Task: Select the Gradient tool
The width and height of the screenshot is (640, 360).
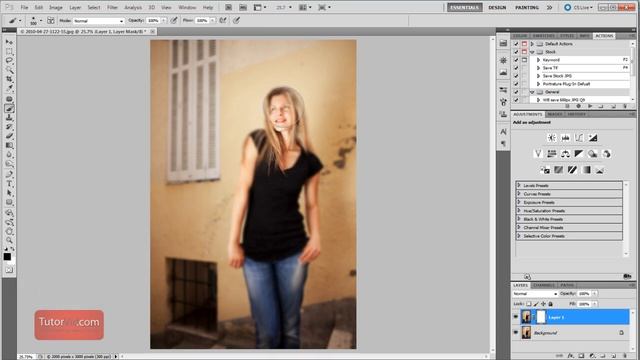Action: pos(9,145)
